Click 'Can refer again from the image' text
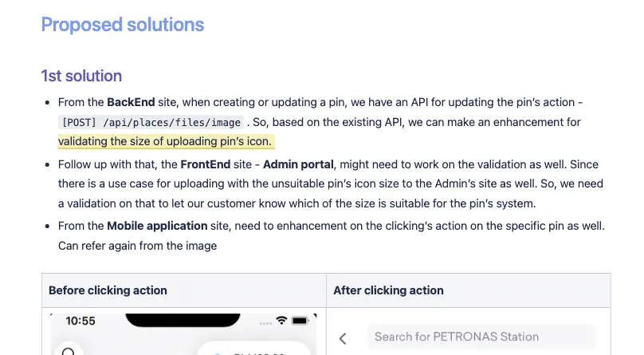The image size is (644, 355). [x=137, y=246]
